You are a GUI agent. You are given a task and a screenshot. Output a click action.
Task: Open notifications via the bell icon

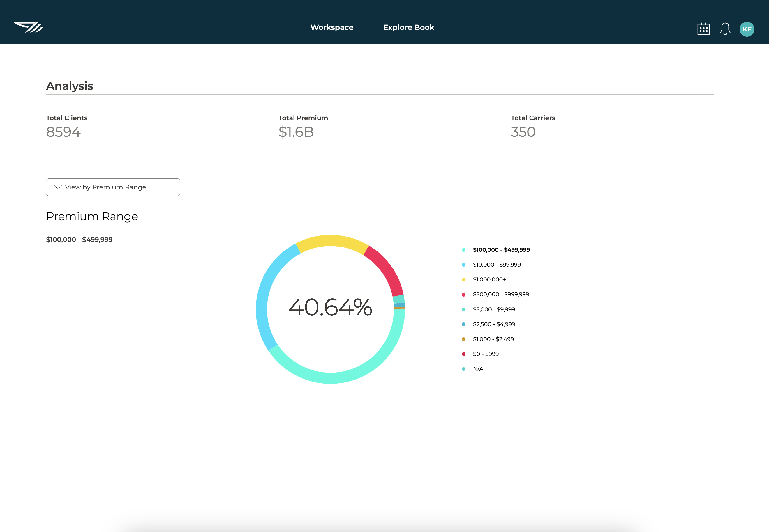725,29
